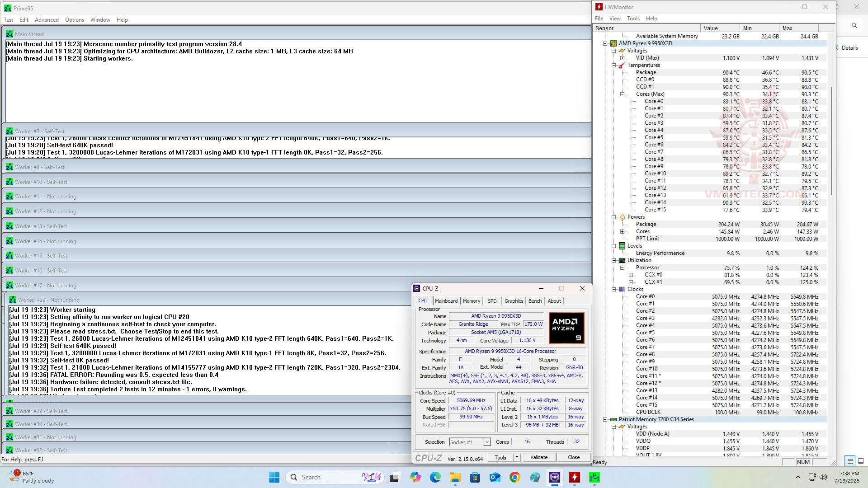The width and height of the screenshot is (868, 488).
Task: Click the CPU-Z taskbar icon
Action: [x=555, y=477]
